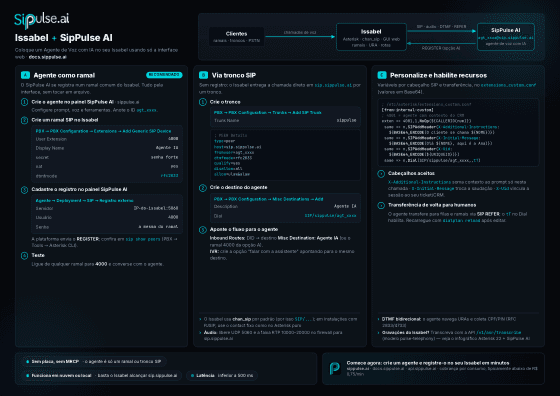This screenshot has height=396, width=560.
Task: Click the 'Recomendado' badge
Action: pyautogui.click(x=164, y=75)
